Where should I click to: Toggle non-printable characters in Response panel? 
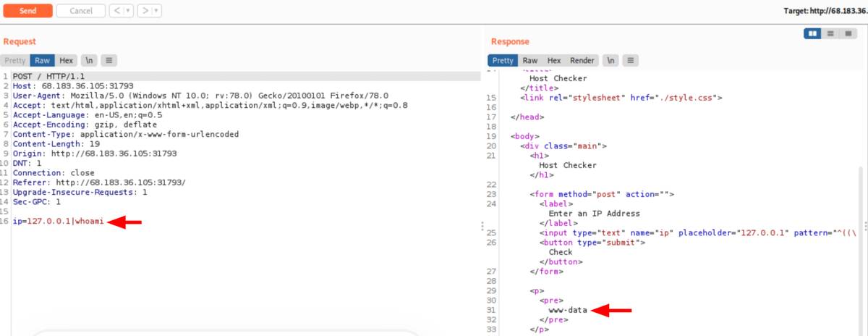click(x=610, y=61)
